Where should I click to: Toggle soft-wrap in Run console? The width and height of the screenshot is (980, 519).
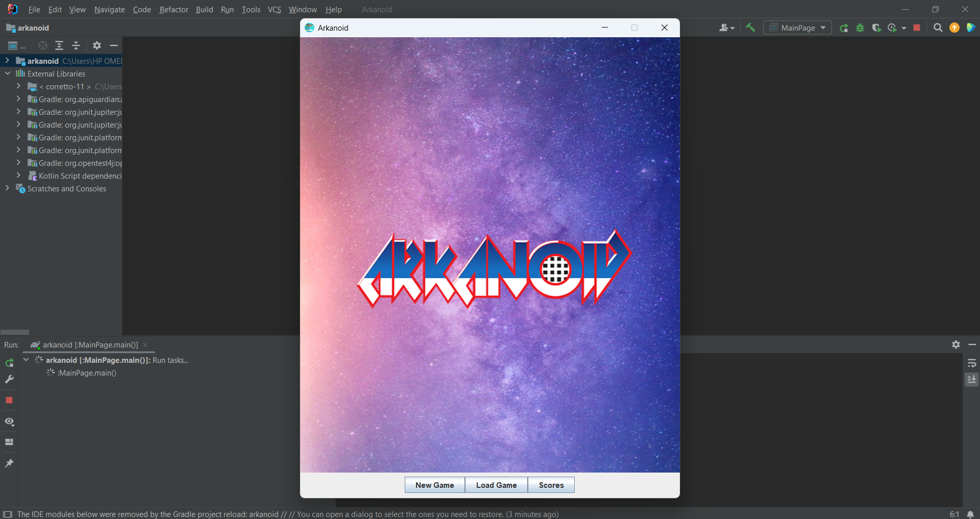(972, 363)
